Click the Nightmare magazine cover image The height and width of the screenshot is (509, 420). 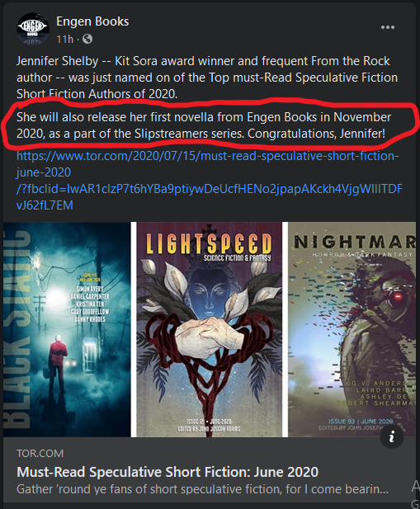click(352, 329)
